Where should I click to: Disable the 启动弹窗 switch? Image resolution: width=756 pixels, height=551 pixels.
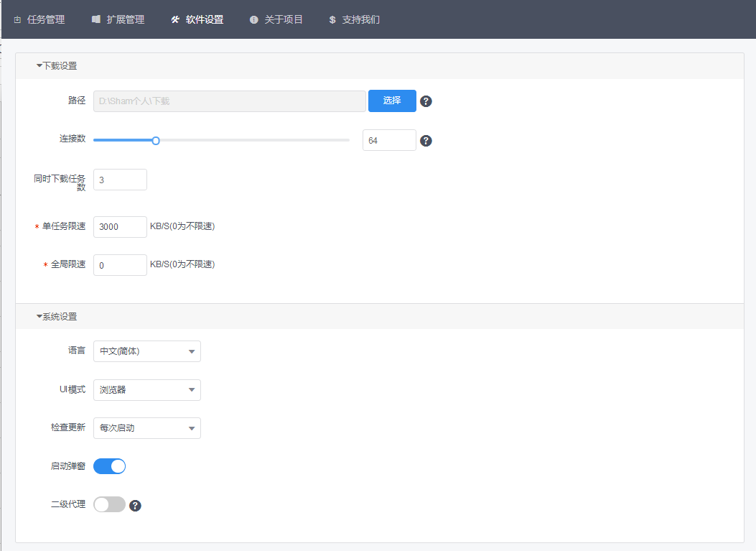(x=110, y=466)
